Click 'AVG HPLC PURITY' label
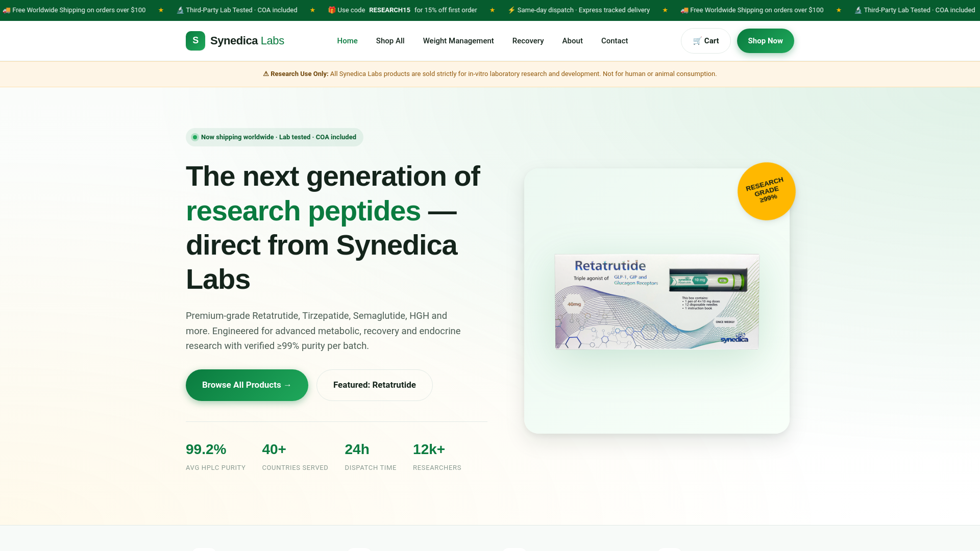980x551 pixels. coord(215,468)
